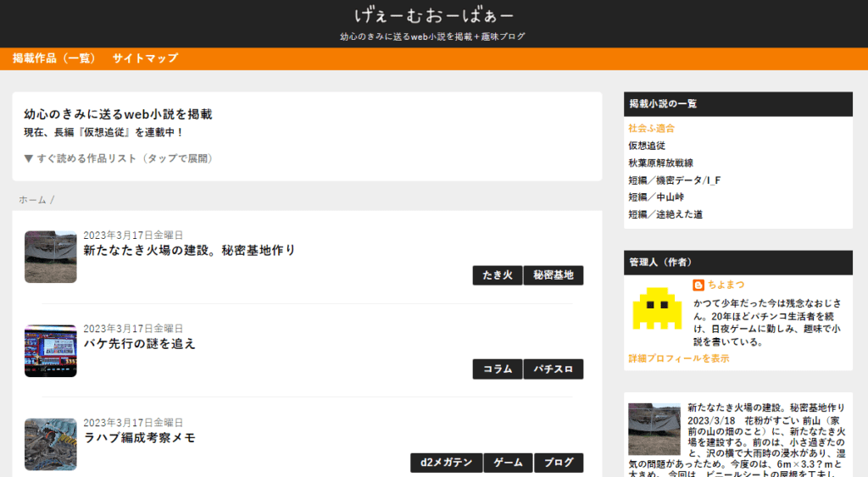Open the 社会ふ適合 novel link
This screenshot has width=868, height=477.
651,128
